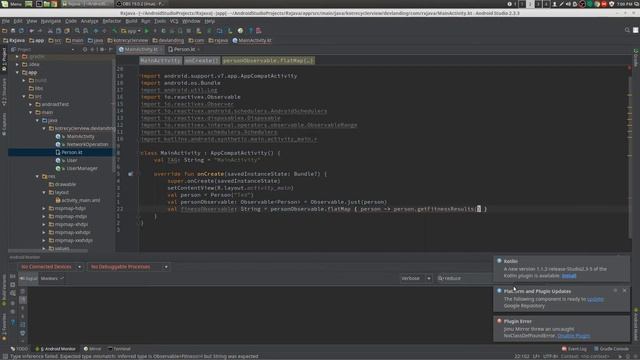Open the SDK Manager download icon
Viewport: 640px width, 360px height.
pyautogui.click(x=230, y=31)
